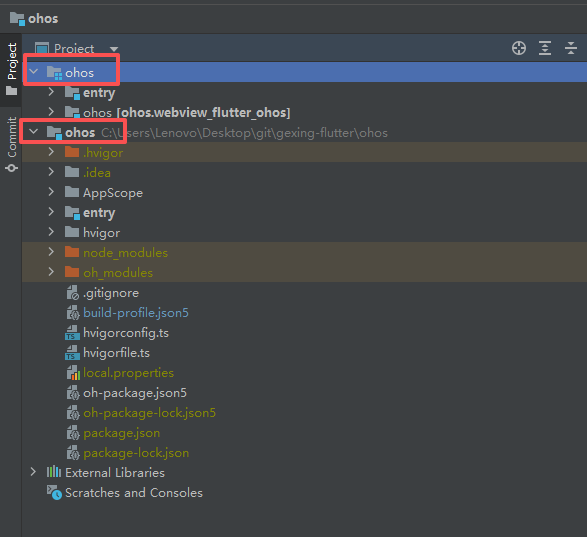Expand the .idea folder
The width and height of the screenshot is (587, 537).
[51, 172]
